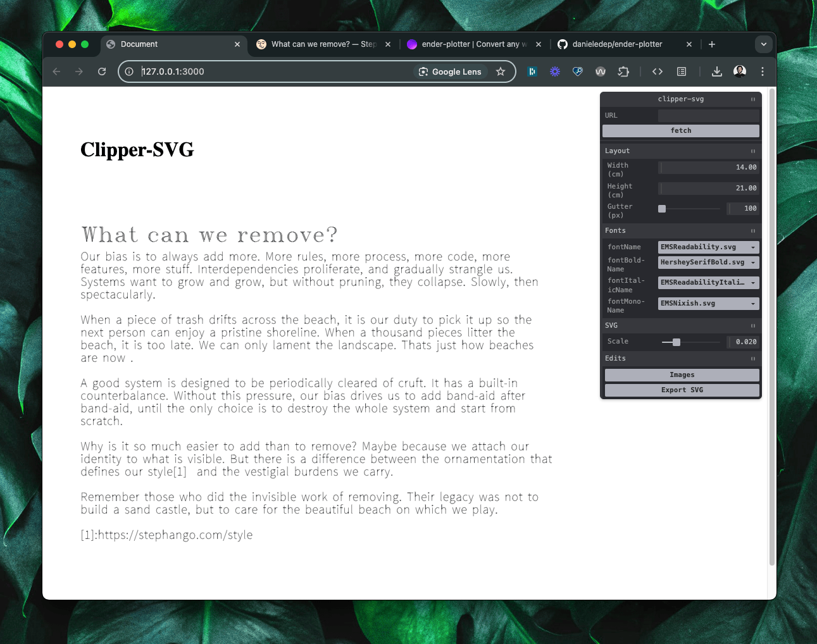Collapse the clipper-svg panel
Viewport: 817px width, 644px height.
tap(681, 99)
